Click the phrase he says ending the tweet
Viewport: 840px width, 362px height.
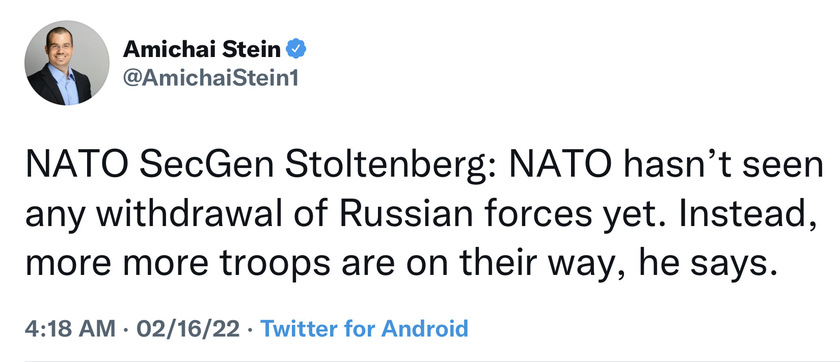point(708,263)
